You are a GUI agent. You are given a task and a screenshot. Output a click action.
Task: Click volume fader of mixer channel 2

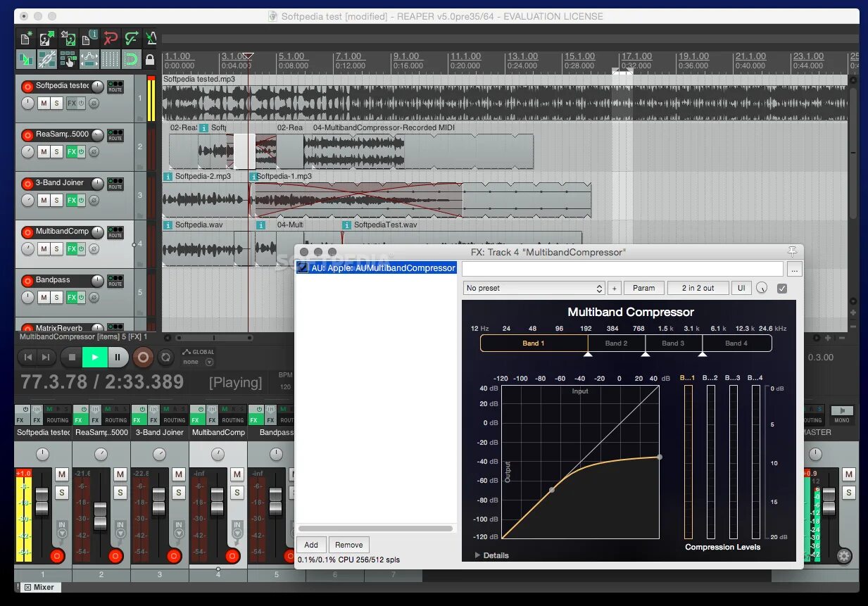click(100, 517)
